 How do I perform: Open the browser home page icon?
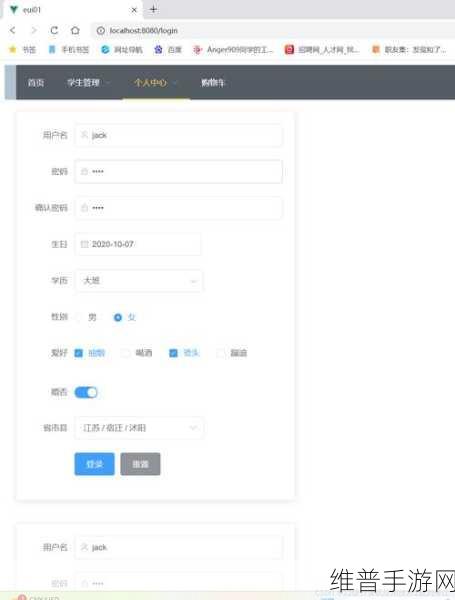[75, 30]
